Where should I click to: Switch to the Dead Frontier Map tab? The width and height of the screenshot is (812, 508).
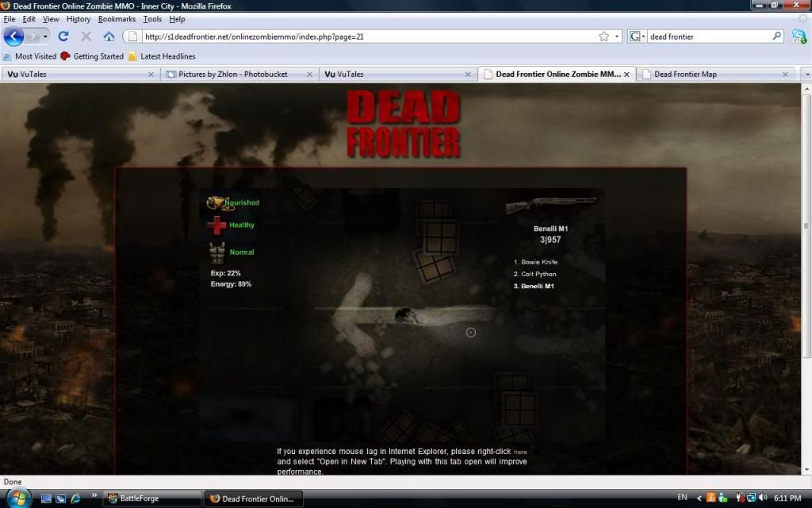(714, 74)
